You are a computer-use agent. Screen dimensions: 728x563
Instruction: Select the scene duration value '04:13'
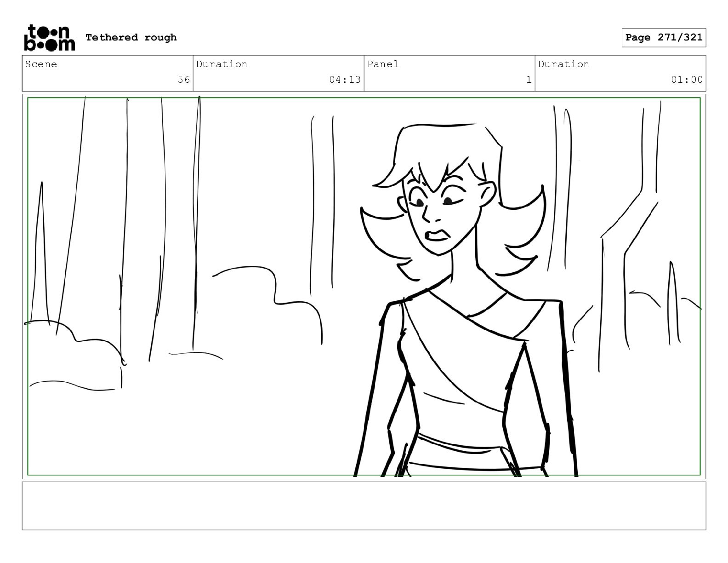pyautogui.click(x=345, y=80)
